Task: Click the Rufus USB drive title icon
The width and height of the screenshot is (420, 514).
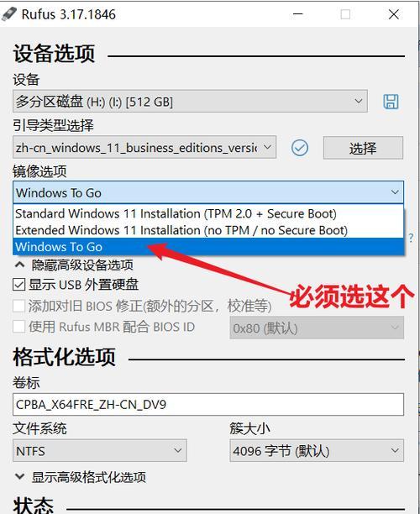Action: tap(9, 14)
